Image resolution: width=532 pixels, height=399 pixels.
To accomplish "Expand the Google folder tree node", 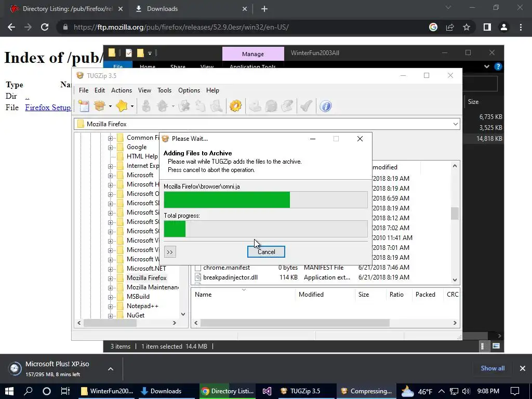I will (x=110, y=147).
